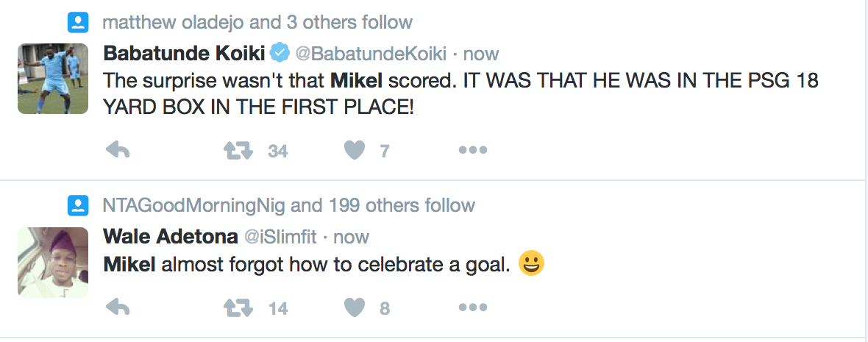Like Wale Adetona's tweet
The width and height of the screenshot is (868, 342).
point(355,307)
